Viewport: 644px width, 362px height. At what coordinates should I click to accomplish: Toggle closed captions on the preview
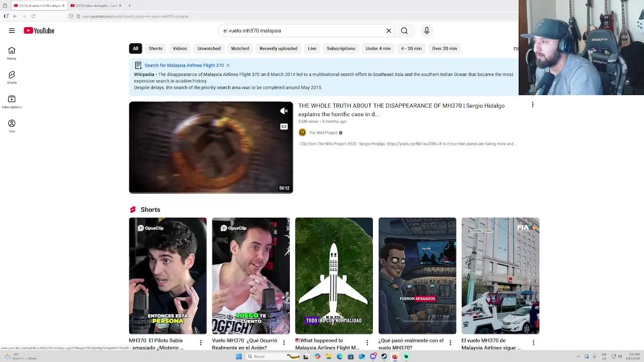pos(284,127)
